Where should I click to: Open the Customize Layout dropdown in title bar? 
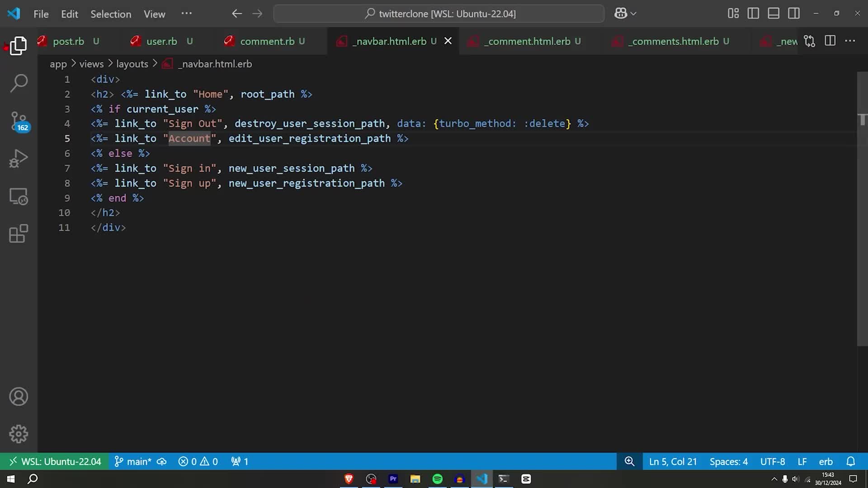733,13
